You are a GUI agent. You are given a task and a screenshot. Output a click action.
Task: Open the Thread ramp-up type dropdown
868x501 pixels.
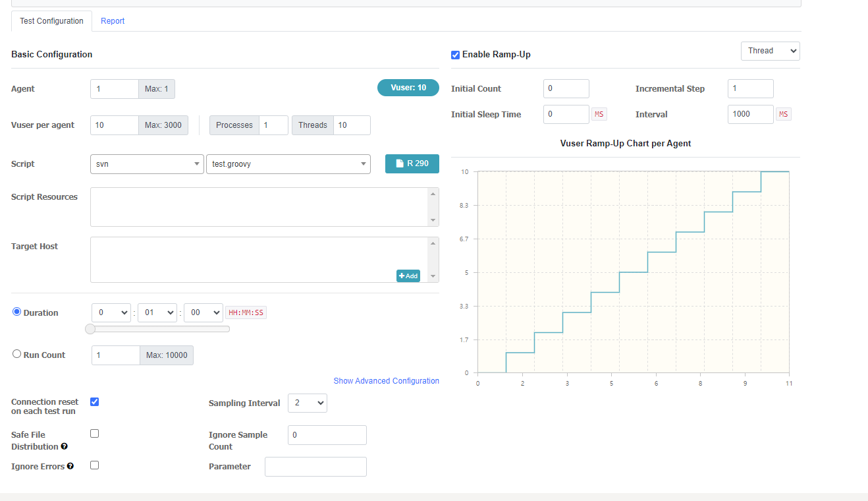pyautogui.click(x=770, y=51)
